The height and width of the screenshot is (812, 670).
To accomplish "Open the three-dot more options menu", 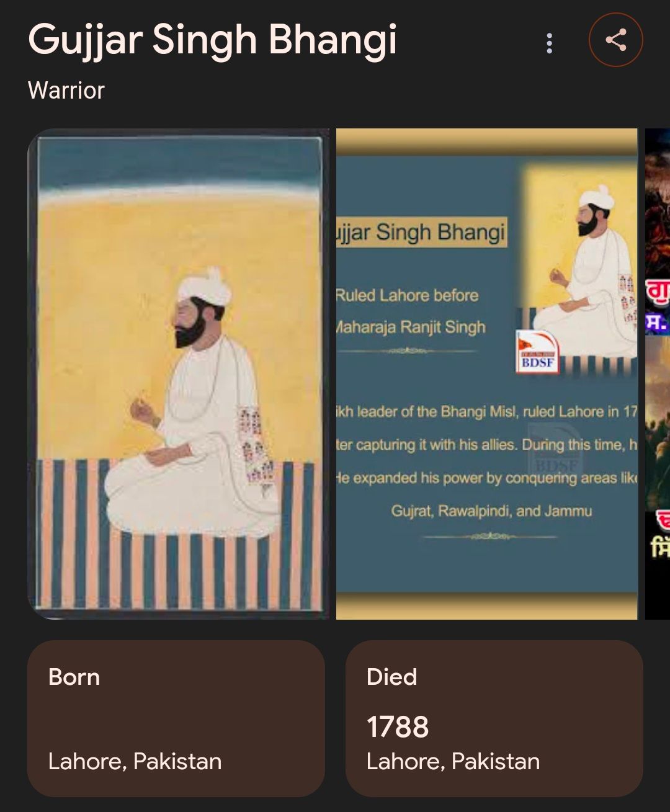I will tap(549, 43).
